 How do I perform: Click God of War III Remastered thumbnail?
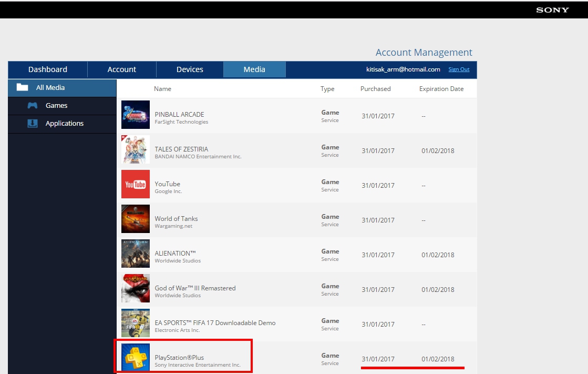point(136,288)
